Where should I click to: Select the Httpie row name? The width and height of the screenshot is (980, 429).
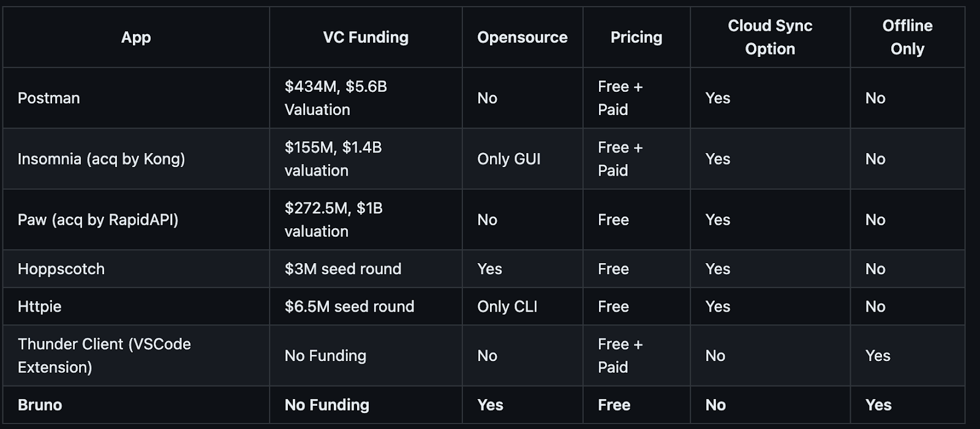[x=40, y=306]
